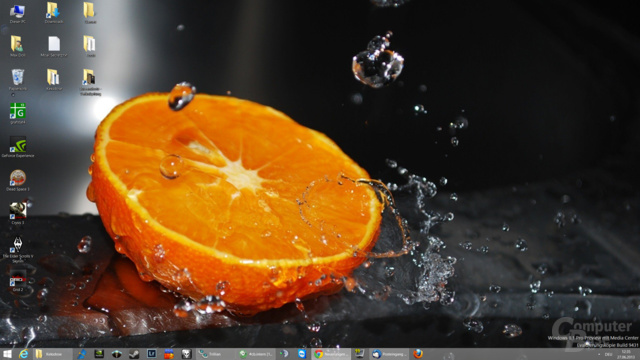The width and height of the screenshot is (640, 360).
Task: Click the taskbar clock and date
Action: (x=626, y=354)
